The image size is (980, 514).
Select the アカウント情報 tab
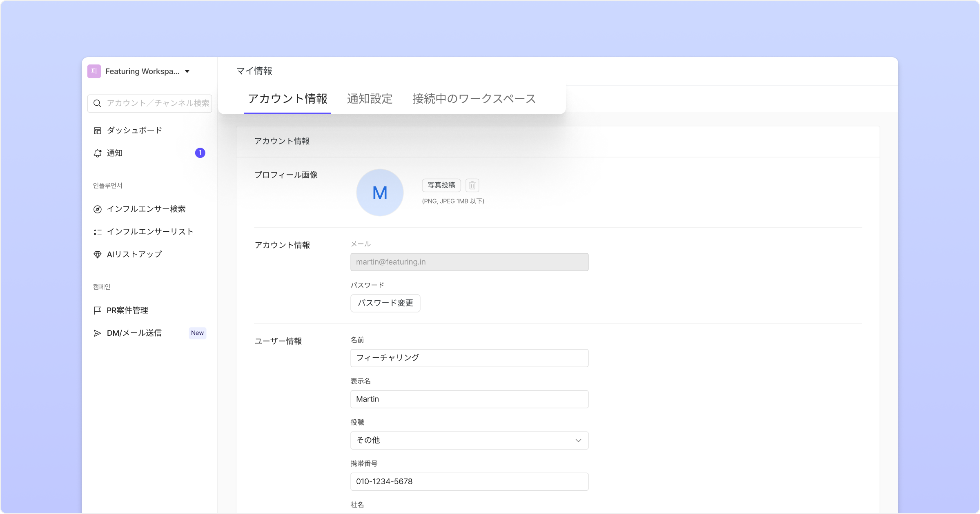287,99
